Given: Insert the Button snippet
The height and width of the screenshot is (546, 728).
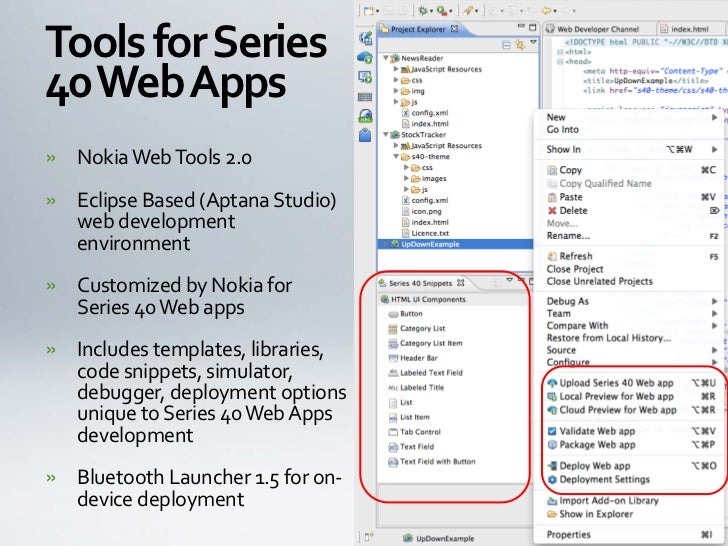Looking at the screenshot, I should [x=405, y=314].
